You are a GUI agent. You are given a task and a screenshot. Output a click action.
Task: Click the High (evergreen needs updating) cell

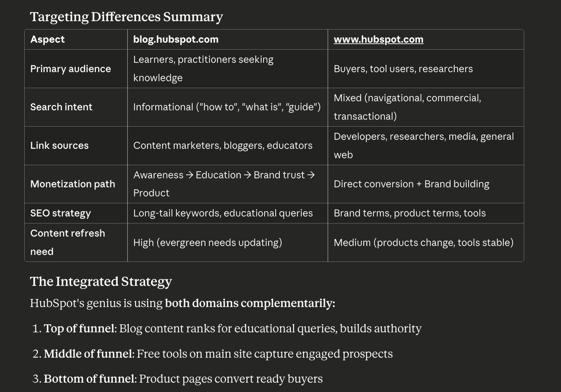pos(208,242)
